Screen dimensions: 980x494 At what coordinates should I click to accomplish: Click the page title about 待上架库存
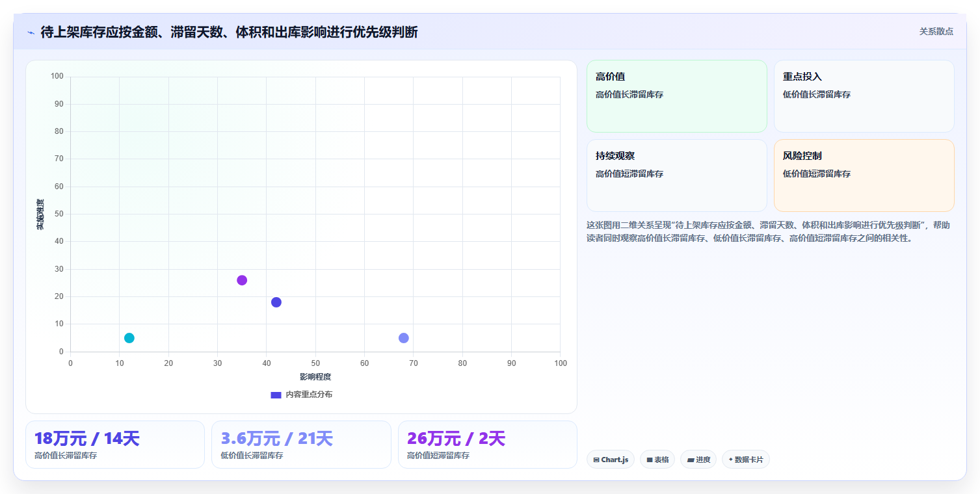(x=229, y=32)
